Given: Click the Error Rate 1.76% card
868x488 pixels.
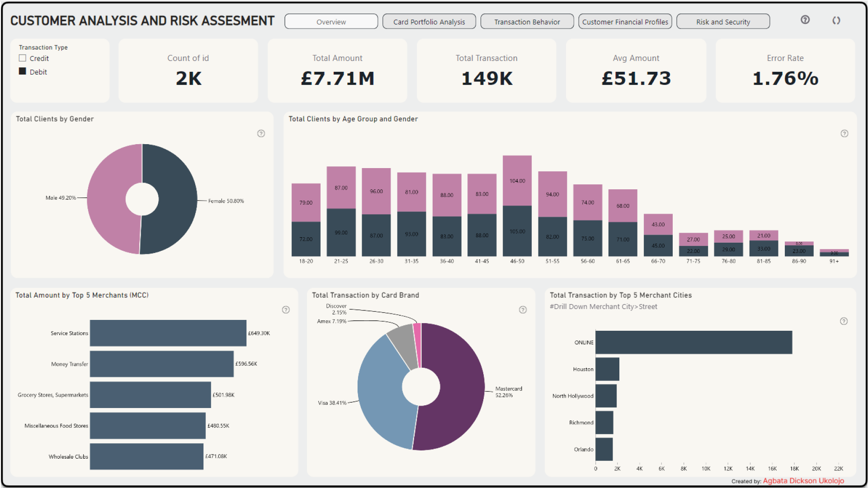Looking at the screenshot, I should point(785,70).
